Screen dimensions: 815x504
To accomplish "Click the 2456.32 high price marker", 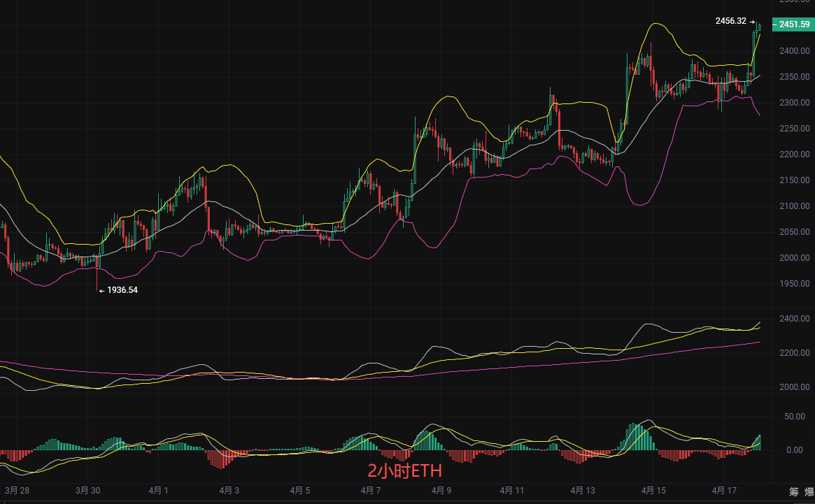I will coord(730,21).
